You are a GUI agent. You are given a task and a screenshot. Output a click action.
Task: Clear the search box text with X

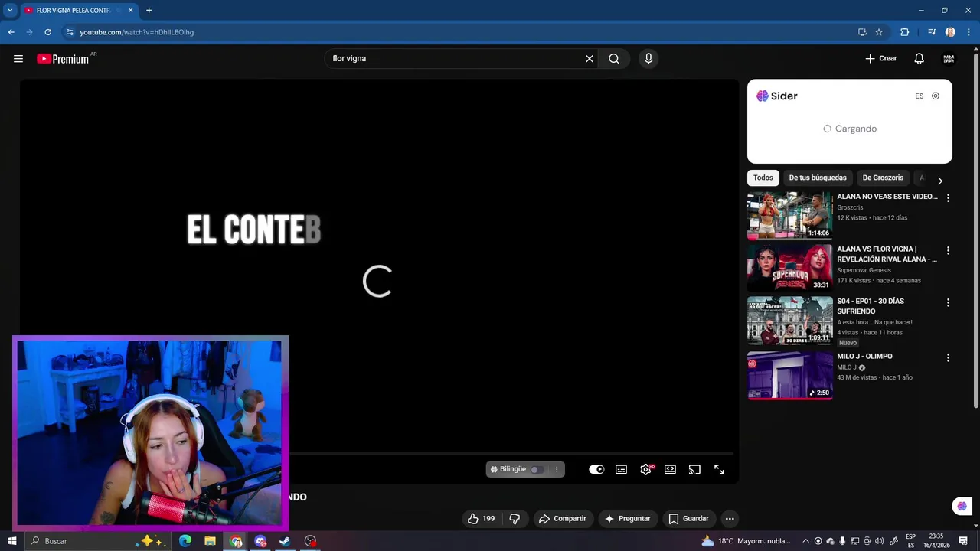click(590, 59)
